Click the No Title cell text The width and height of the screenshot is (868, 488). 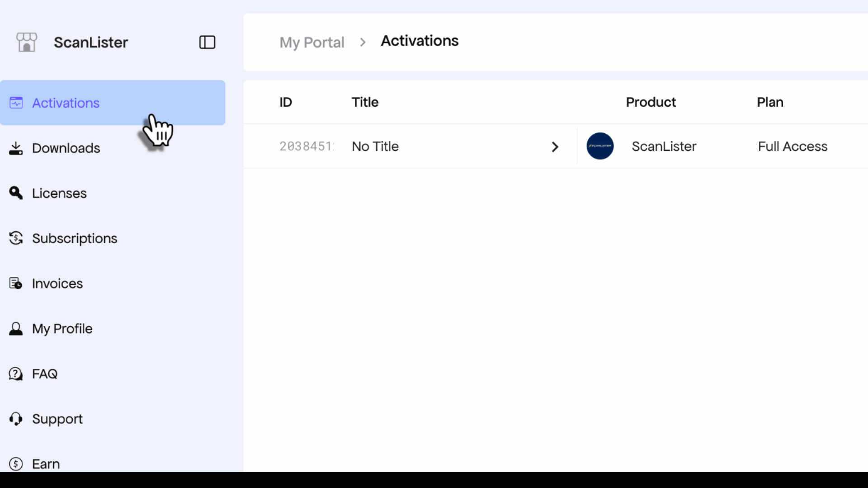(x=375, y=146)
